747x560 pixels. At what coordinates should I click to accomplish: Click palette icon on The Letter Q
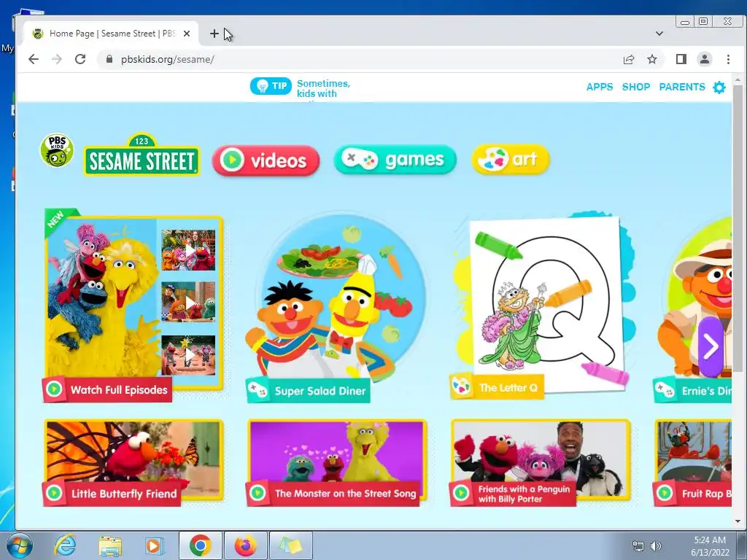tap(461, 386)
